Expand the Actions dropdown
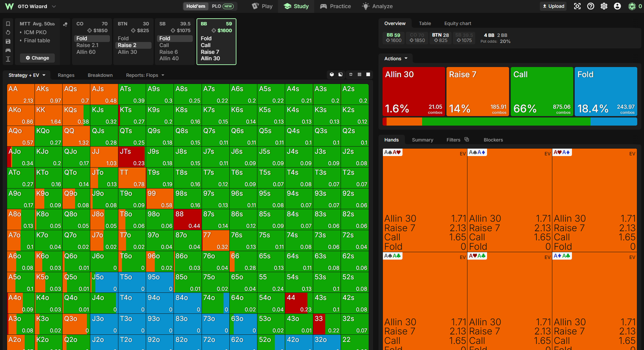This screenshot has width=644, height=350. click(396, 59)
